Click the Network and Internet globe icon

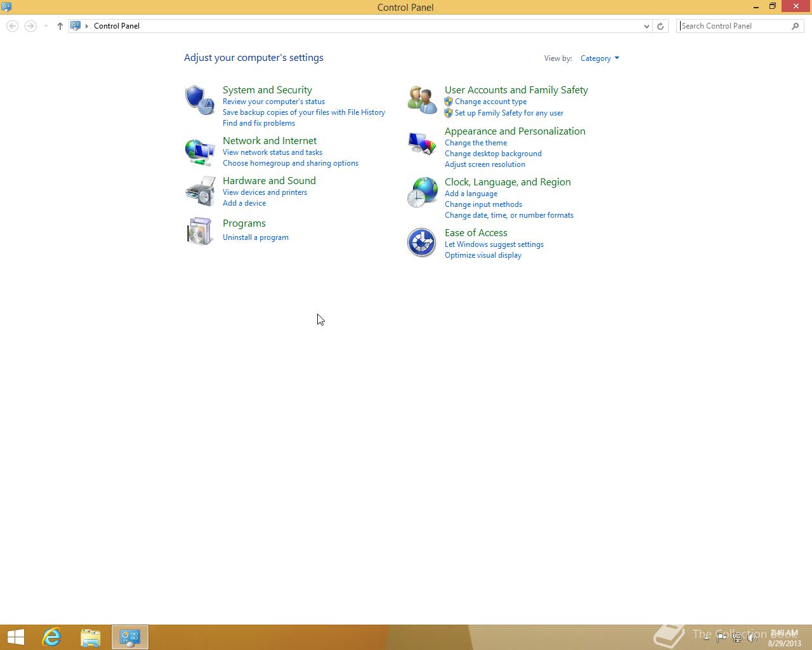(200, 152)
